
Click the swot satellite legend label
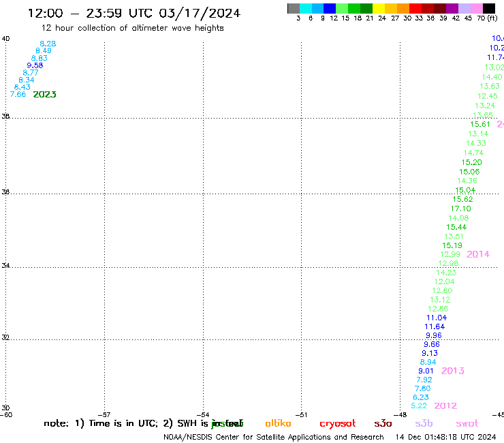pos(467,423)
